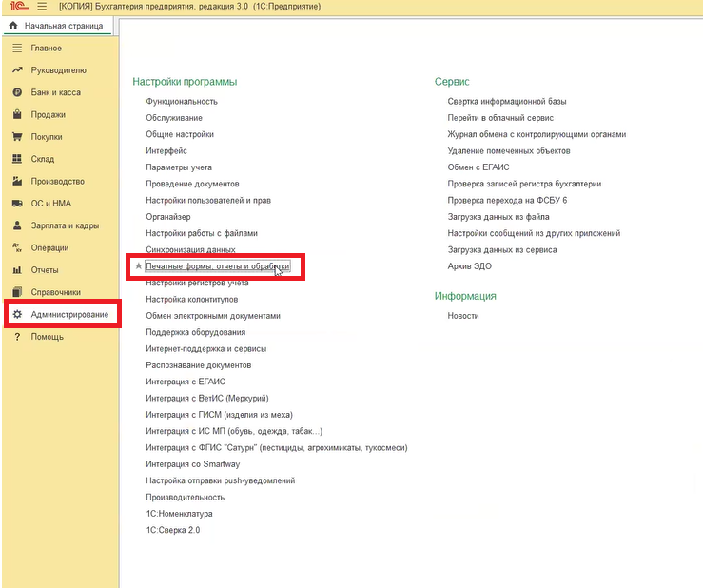This screenshot has width=703, height=588.
Task: Click the Справочники books icon
Action: click(17, 292)
